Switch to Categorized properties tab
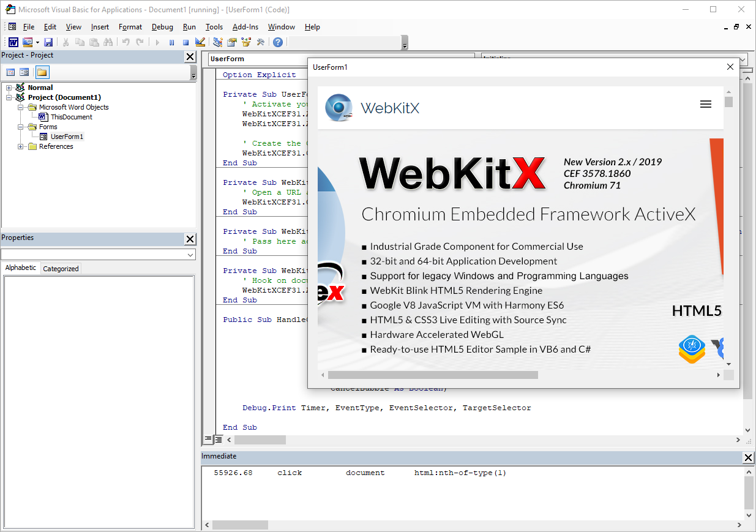The height and width of the screenshot is (532, 756). [61, 268]
